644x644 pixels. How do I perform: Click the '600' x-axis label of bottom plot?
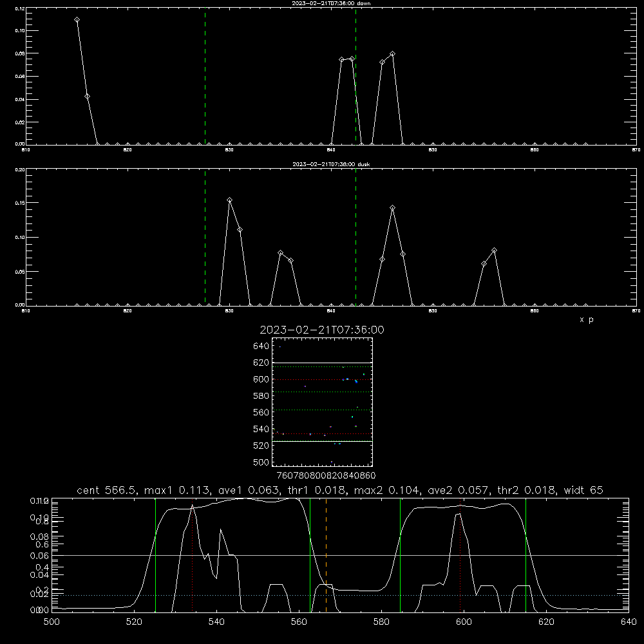point(464,622)
